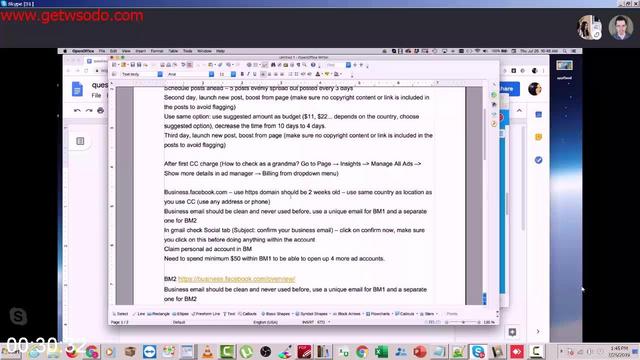Viewport: 640px width, 360px height.
Task: Open the Tools menu in OpenOffice
Action: (187, 51)
